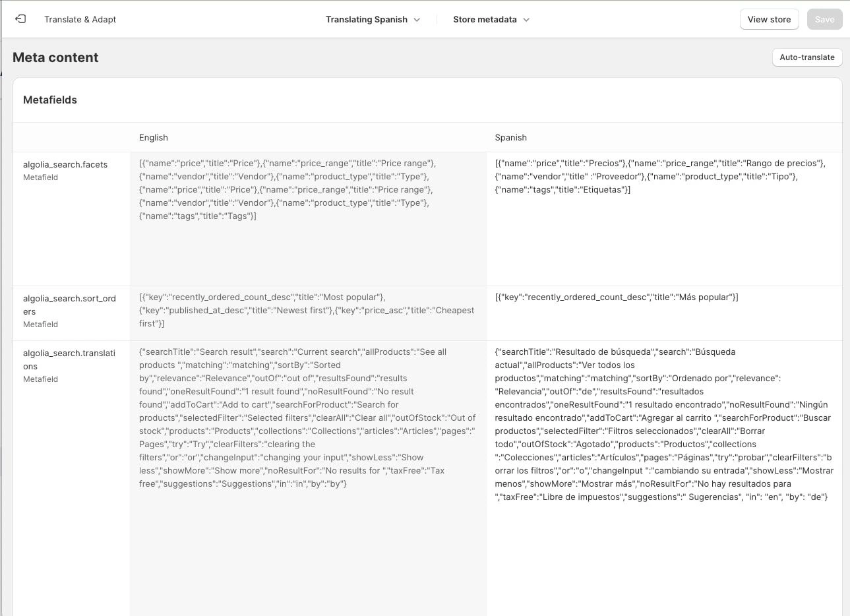
Task: Open the Store metadata chevron icon
Action: (526, 20)
